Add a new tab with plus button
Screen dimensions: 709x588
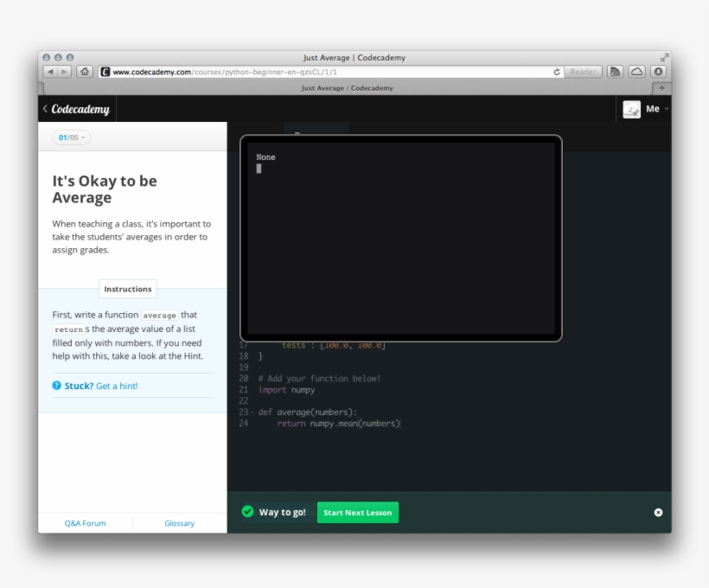(x=661, y=88)
